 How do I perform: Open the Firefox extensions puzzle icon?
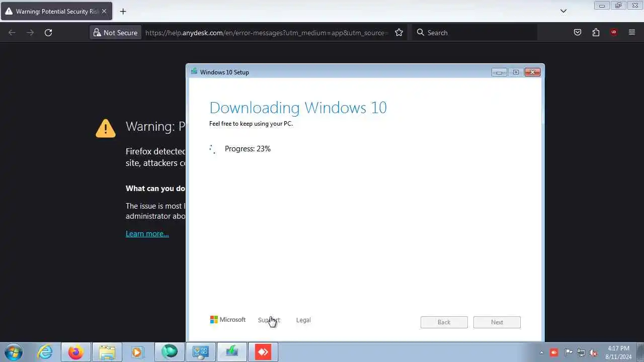pyautogui.click(x=596, y=33)
